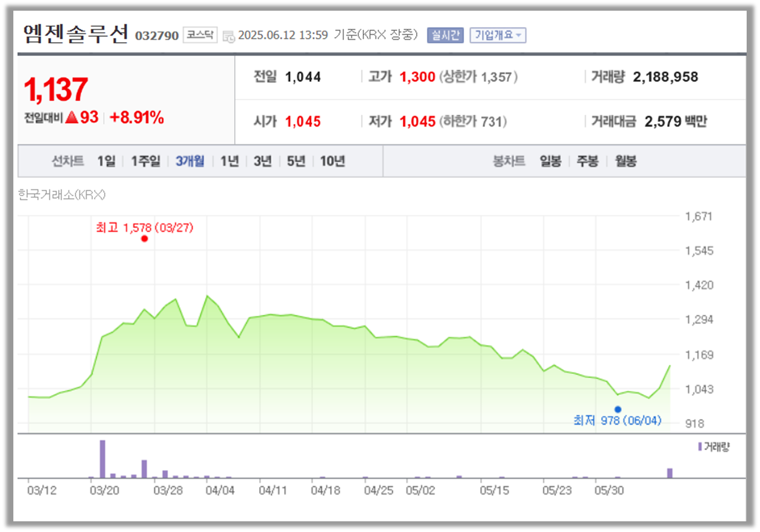Click the +8.91% change value
760x532 pixels.
pyautogui.click(x=137, y=118)
